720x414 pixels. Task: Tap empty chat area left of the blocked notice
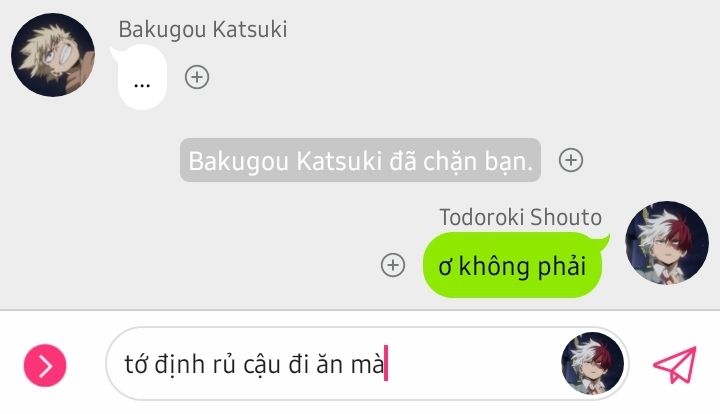90,160
